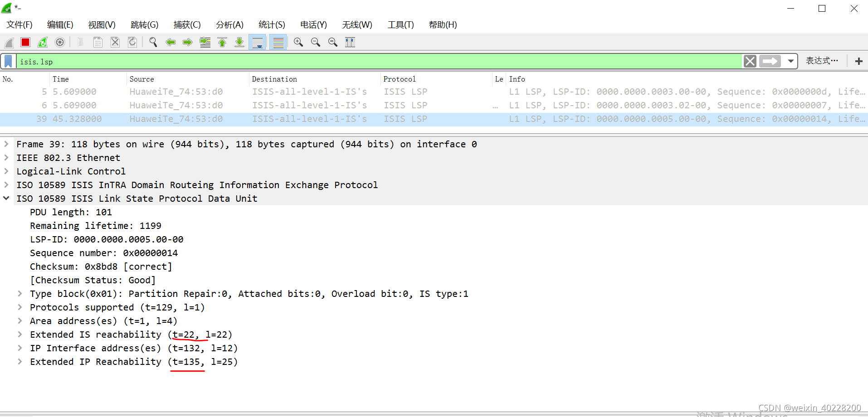The height and width of the screenshot is (417, 868).
Task: Apply the display filter arrow button
Action: pyautogui.click(x=770, y=61)
